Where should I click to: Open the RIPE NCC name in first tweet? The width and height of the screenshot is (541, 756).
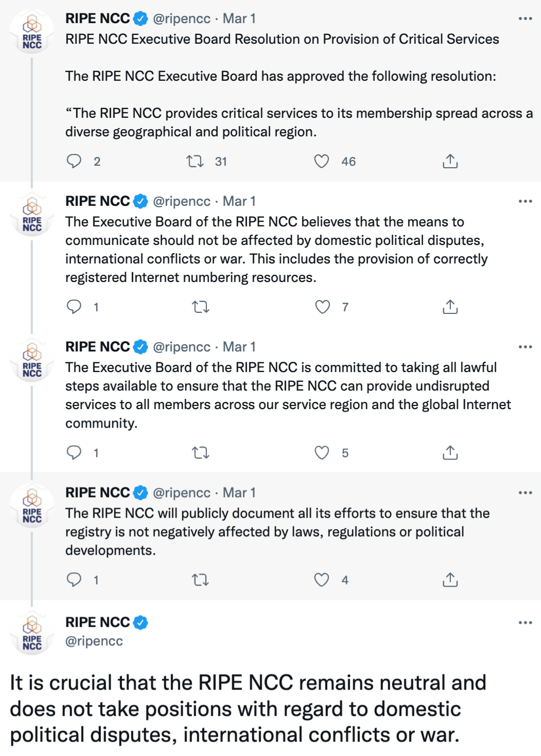pos(98,19)
